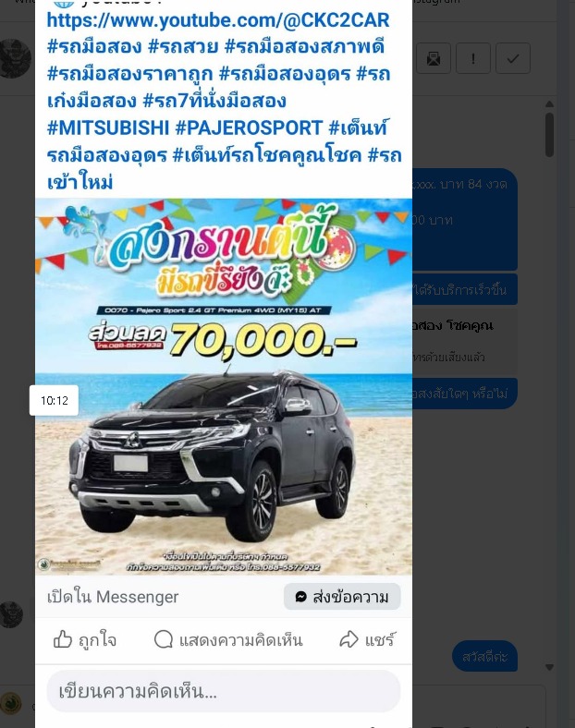Image resolution: width=575 pixels, height=728 pixels.
Task: Click the Messenger logo in ส่งข้อความ button
Action: (301, 597)
